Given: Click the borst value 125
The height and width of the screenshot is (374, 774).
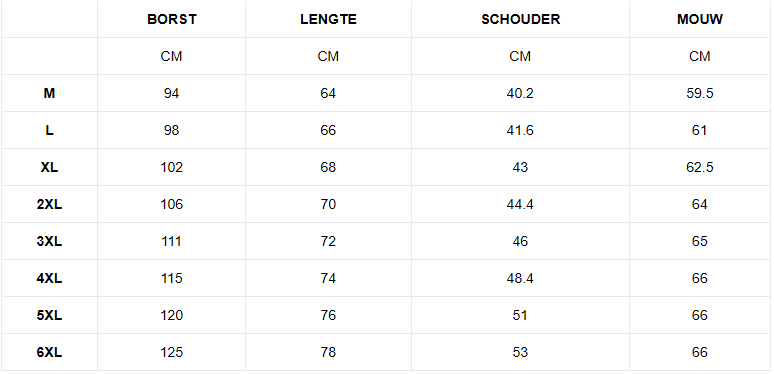Looking at the screenshot, I should 172,352.
